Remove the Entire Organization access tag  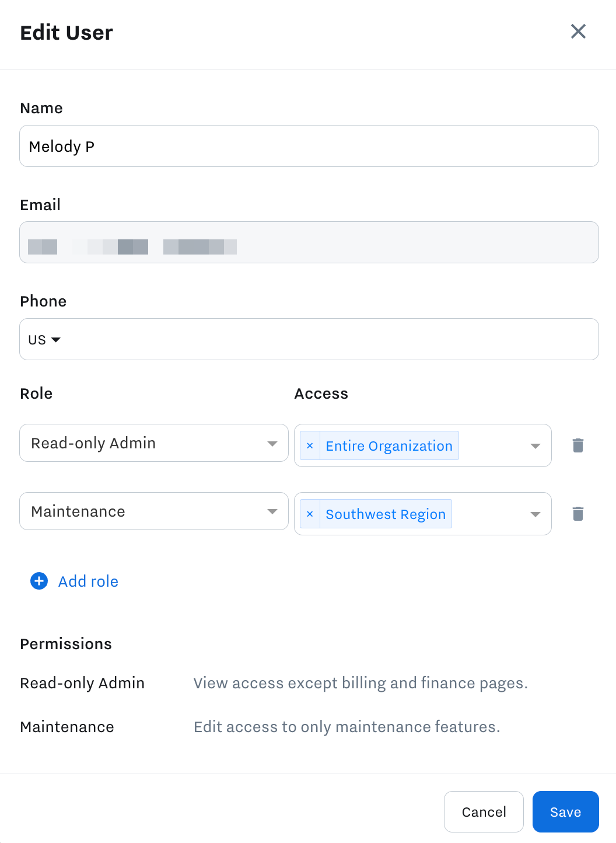coord(310,446)
